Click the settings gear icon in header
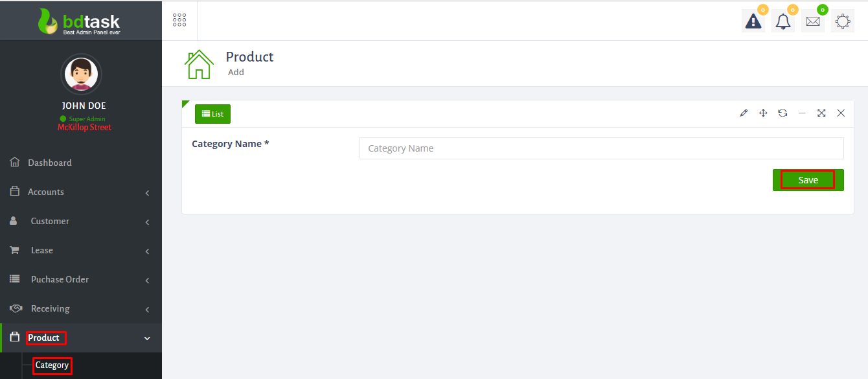 tap(842, 21)
